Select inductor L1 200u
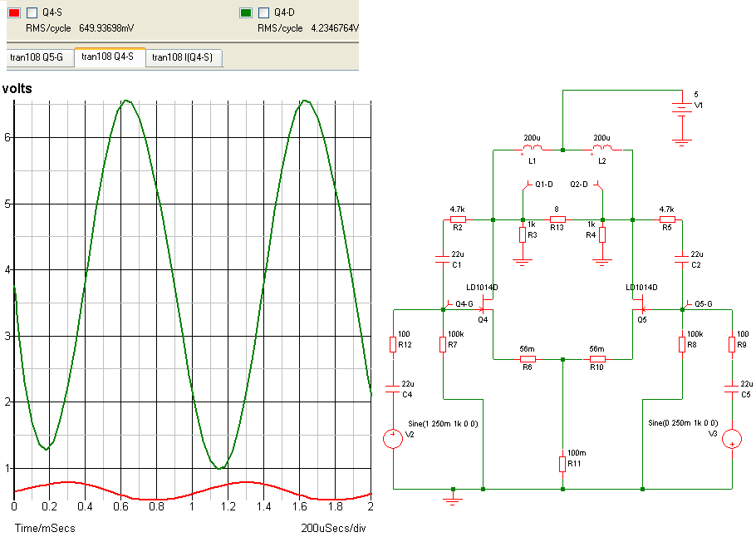This screenshot has height=542, width=756. pyautogui.click(x=532, y=149)
